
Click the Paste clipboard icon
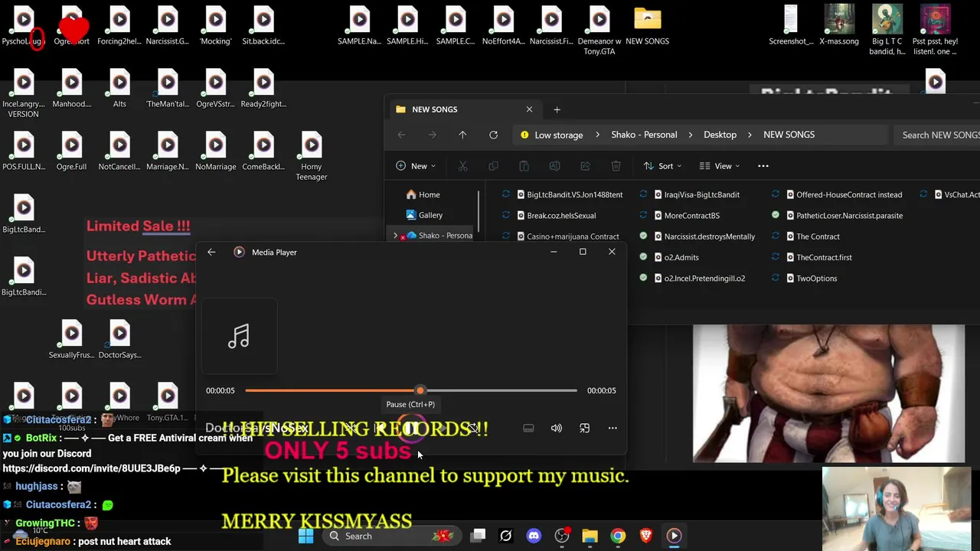click(x=524, y=166)
